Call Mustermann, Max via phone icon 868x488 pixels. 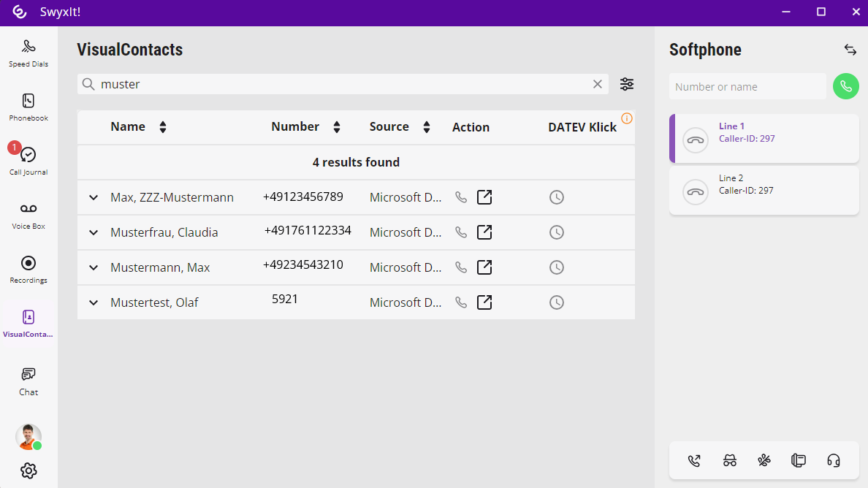[461, 268]
